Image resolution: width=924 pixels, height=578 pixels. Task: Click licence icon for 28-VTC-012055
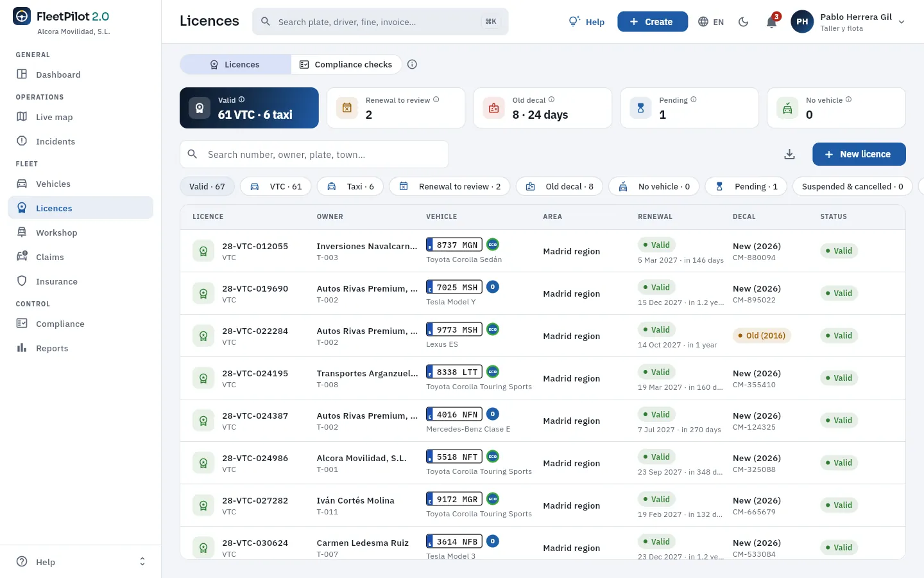coord(203,251)
